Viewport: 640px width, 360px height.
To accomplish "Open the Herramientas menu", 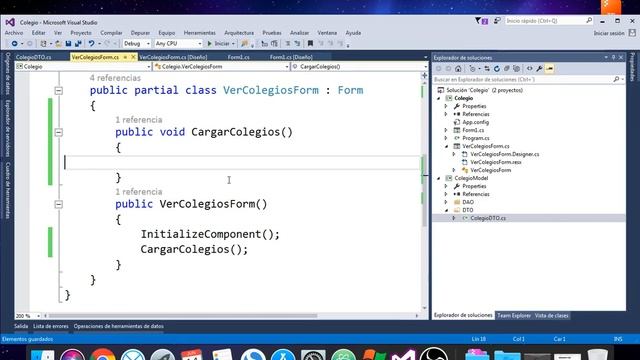I will (x=199, y=33).
